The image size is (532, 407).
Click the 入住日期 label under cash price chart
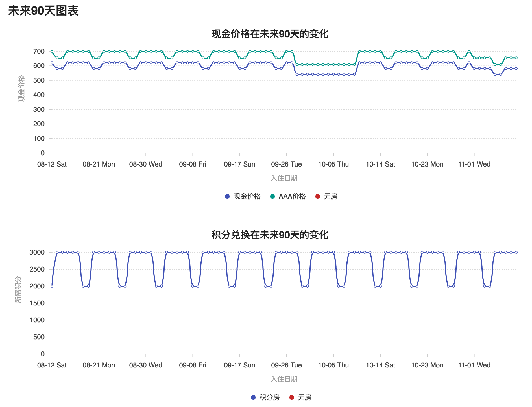click(x=284, y=178)
